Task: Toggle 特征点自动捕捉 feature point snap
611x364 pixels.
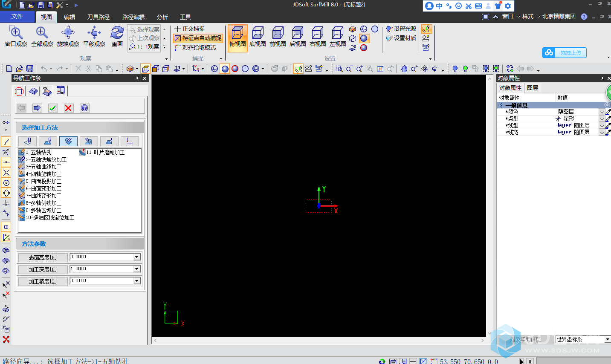Action: (198, 38)
